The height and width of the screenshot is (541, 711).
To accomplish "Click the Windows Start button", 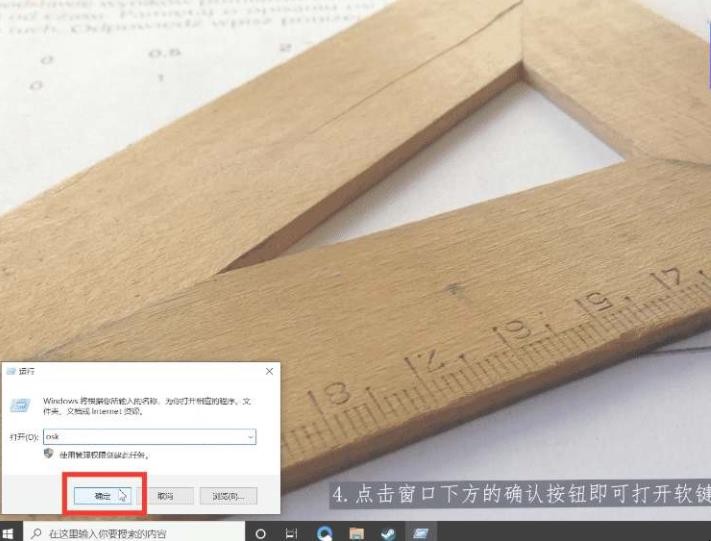I will 9,533.
